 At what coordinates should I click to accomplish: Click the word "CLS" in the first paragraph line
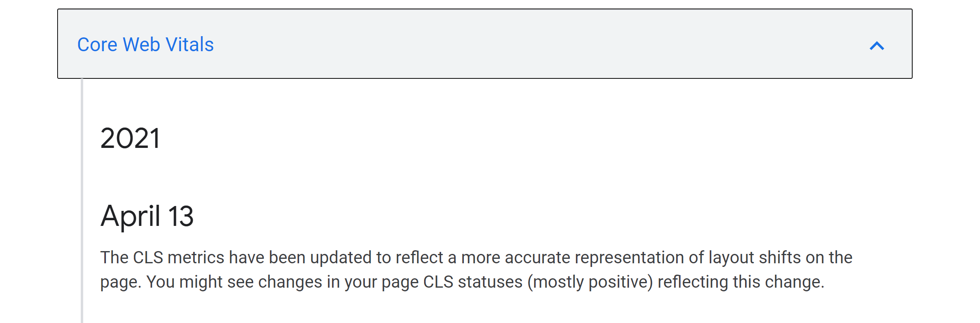click(x=148, y=258)
